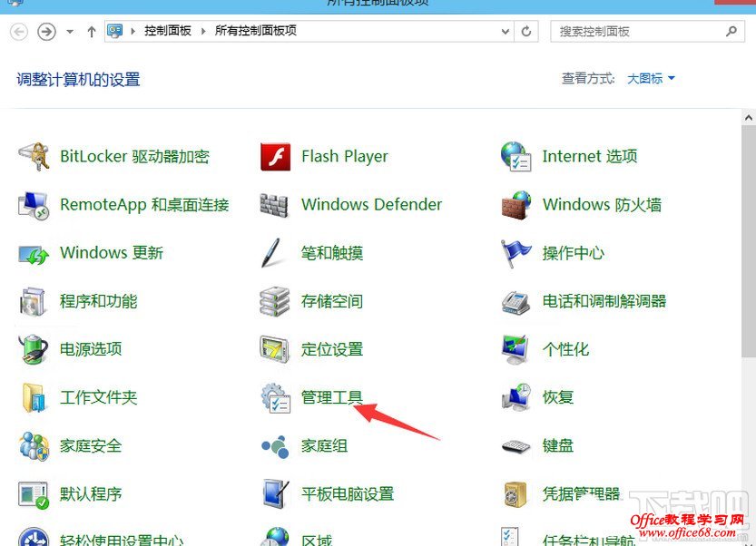The width and height of the screenshot is (756, 546).
Task: Open the 笔和触摸 pen icon
Action: click(x=271, y=252)
